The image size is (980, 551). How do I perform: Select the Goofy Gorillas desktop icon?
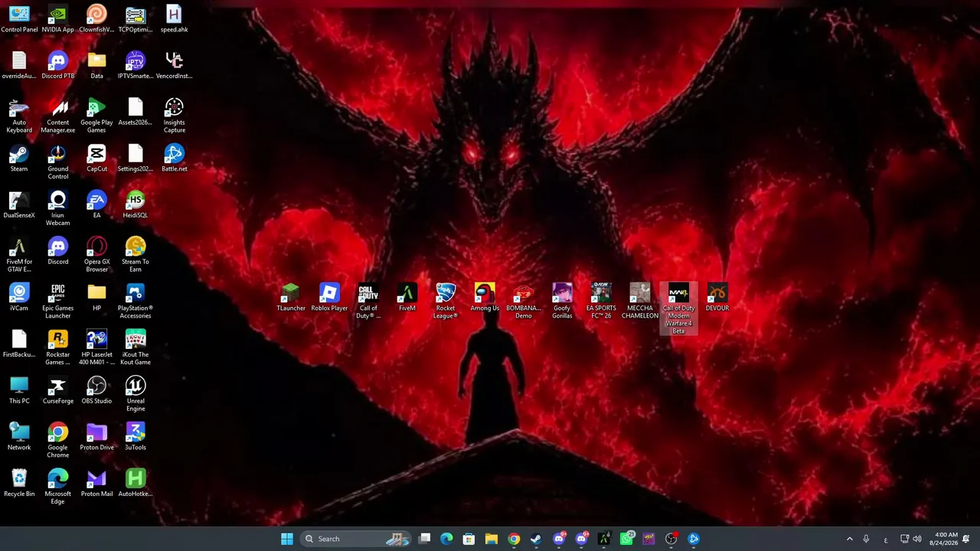pos(562,302)
